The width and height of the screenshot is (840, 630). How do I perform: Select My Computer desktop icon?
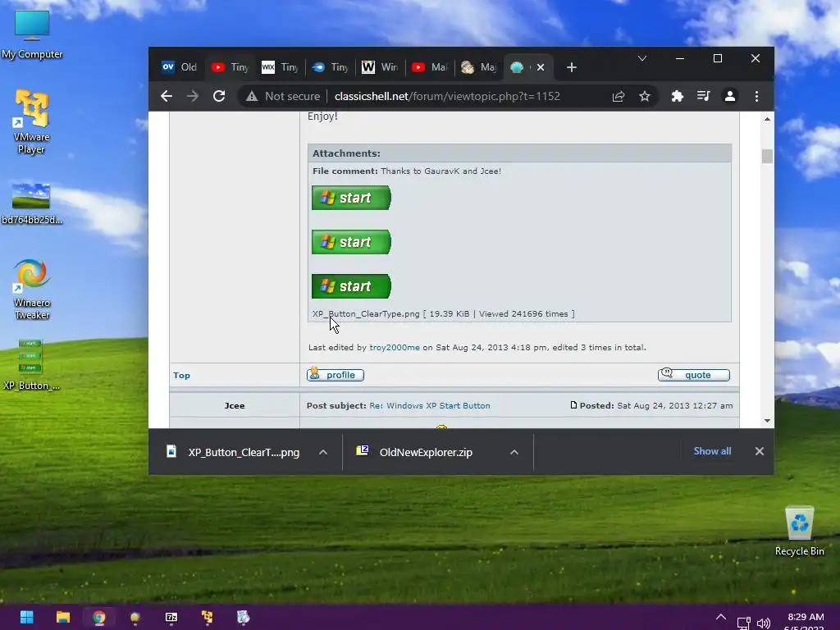32,34
